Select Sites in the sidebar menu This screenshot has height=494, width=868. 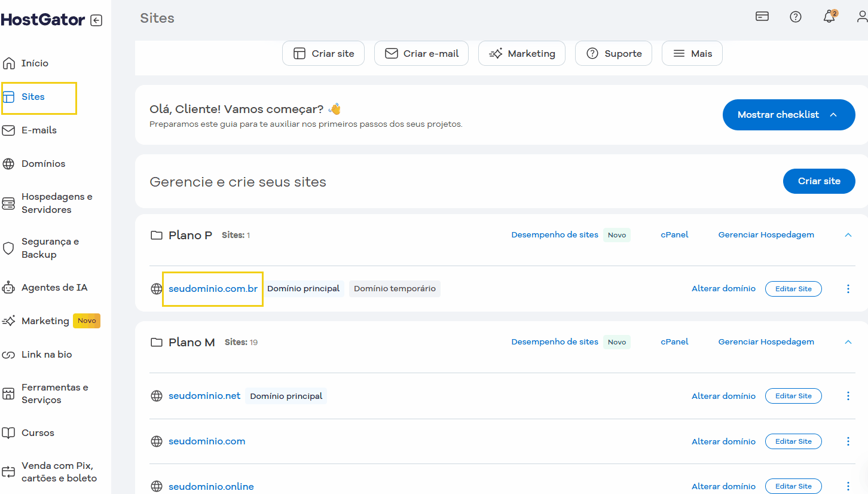click(33, 96)
